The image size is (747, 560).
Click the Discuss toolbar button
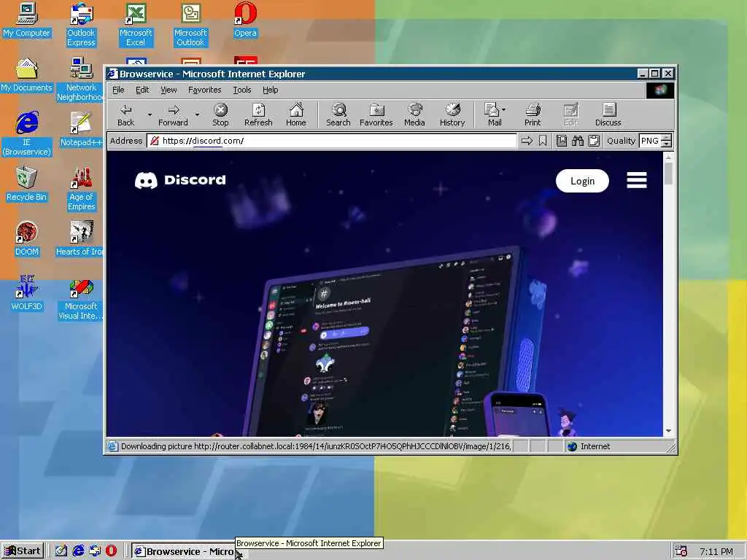[608, 114]
